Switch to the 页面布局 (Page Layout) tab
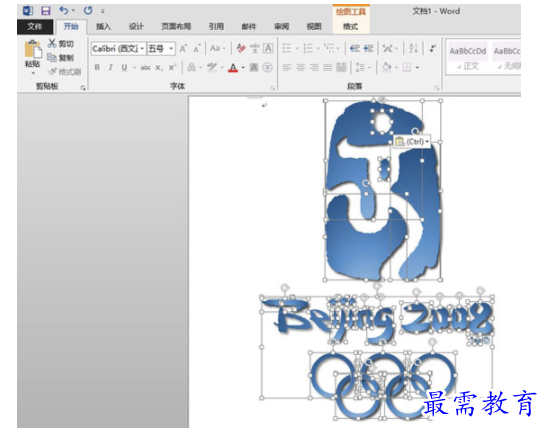Viewport: 545px width, 435px height. pyautogui.click(x=176, y=26)
